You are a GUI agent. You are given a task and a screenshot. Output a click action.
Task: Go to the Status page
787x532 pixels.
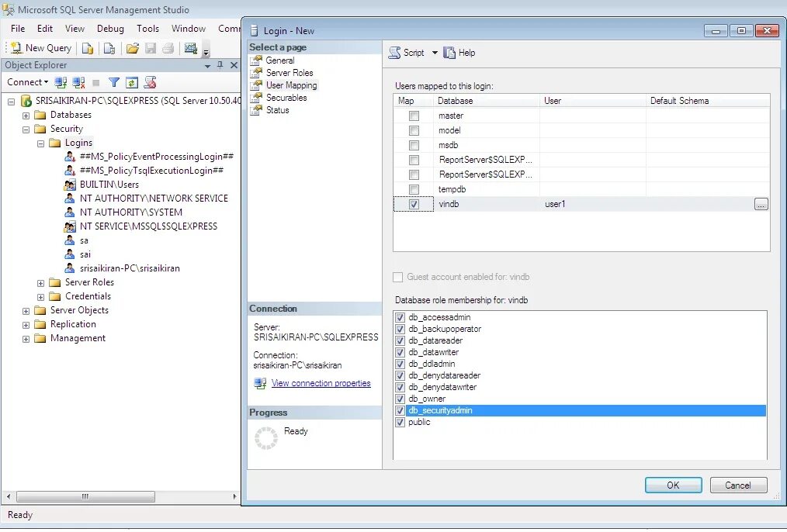[277, 110]
